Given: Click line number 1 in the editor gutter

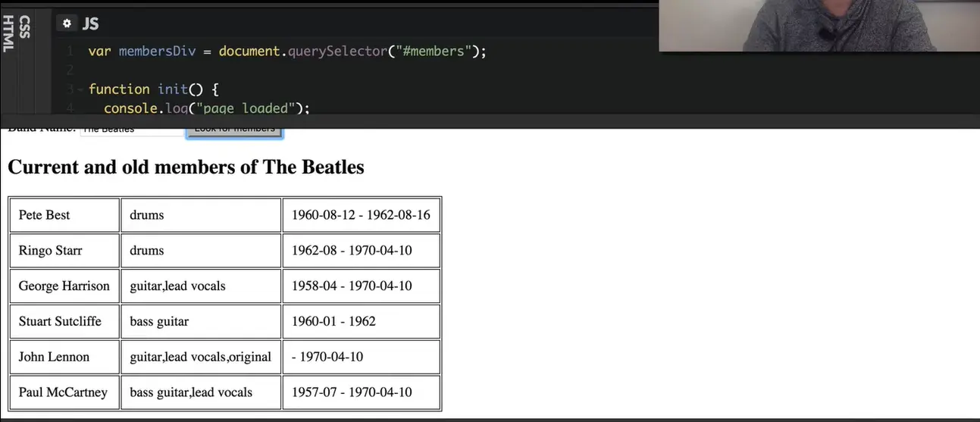Looking at the screenshot, I should tap(70, 52).
